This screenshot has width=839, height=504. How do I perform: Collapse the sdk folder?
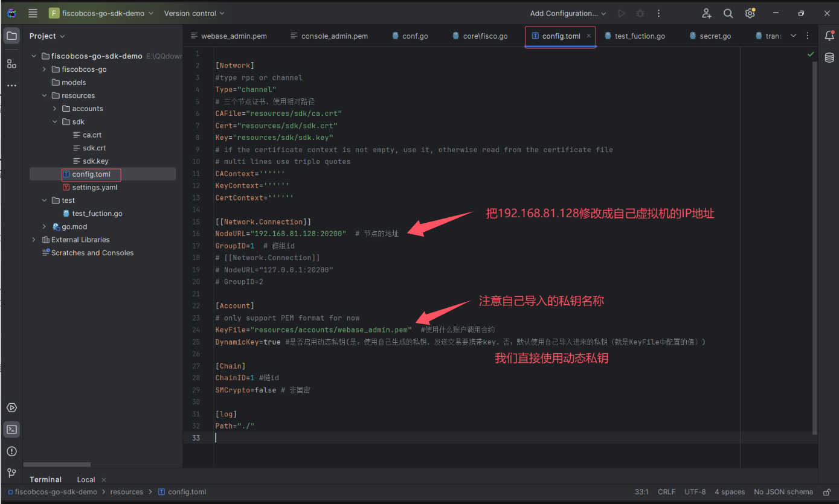(x=54, y=122)
